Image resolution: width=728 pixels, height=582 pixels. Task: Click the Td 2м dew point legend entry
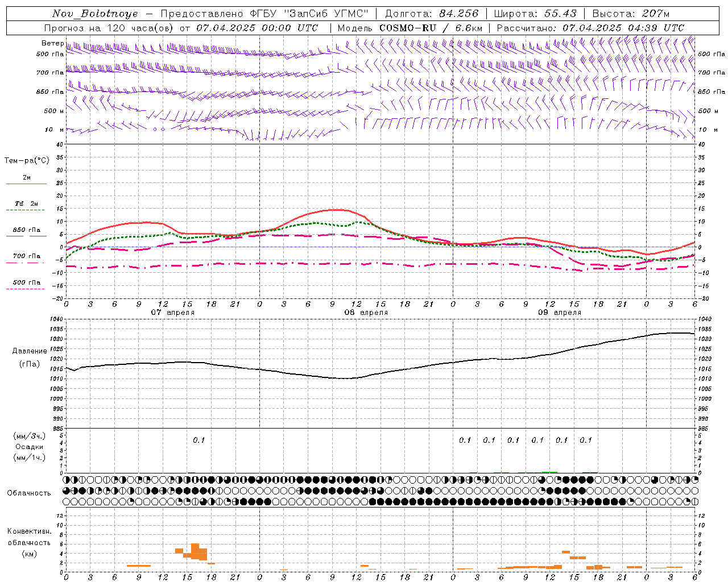(x=27, y=203)
